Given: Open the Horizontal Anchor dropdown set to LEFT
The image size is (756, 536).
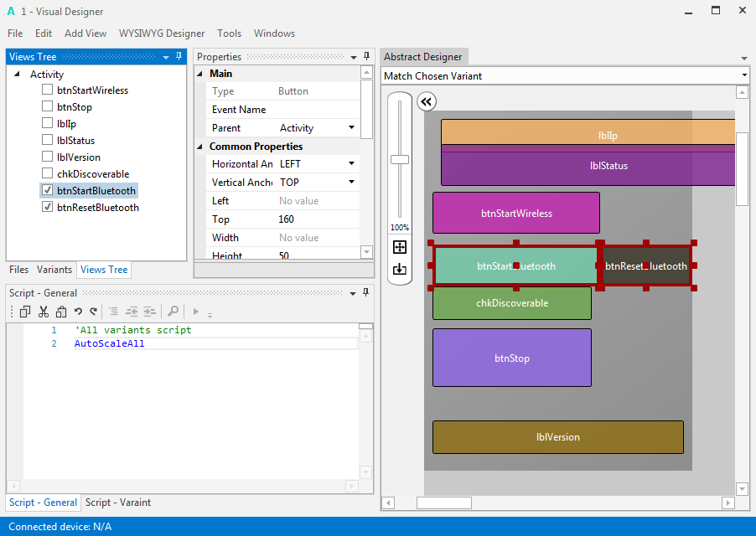Looking at the screenshot, I should (x=351, y=164).
